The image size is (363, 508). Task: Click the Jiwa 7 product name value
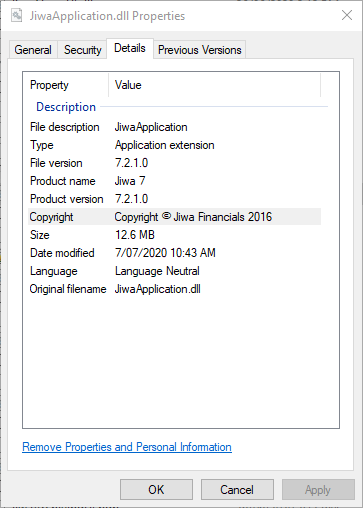coord(130,181)
